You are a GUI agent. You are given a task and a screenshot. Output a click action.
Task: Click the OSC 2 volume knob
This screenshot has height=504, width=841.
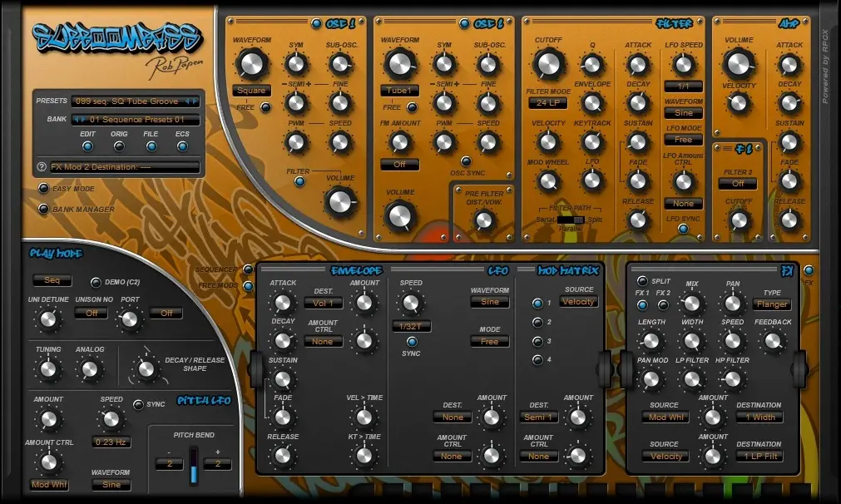pos(399,216)
